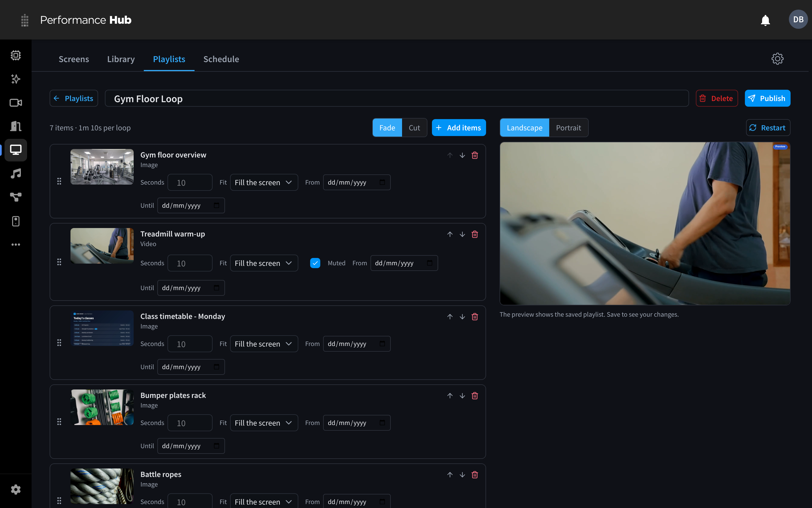Screen dimensions: 812x508
Task: Open the video camera sidebar icon
Action: click(16, 103)
